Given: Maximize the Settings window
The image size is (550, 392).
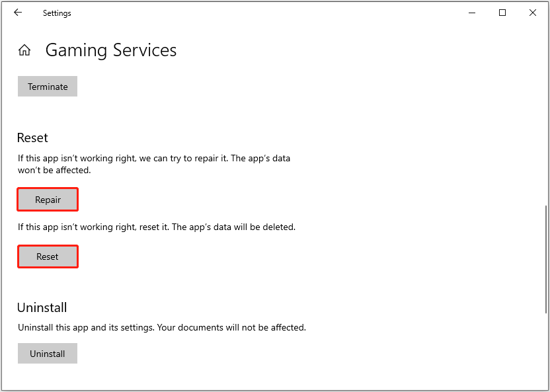Looking at the screenshot, I should pos(502,13).
